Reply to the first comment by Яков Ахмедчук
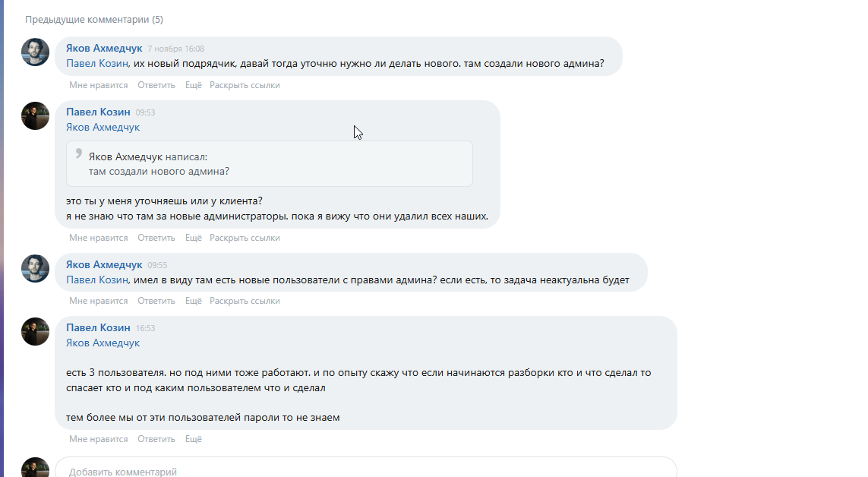Viewport: 868px width, 477px height. point(156,85)
